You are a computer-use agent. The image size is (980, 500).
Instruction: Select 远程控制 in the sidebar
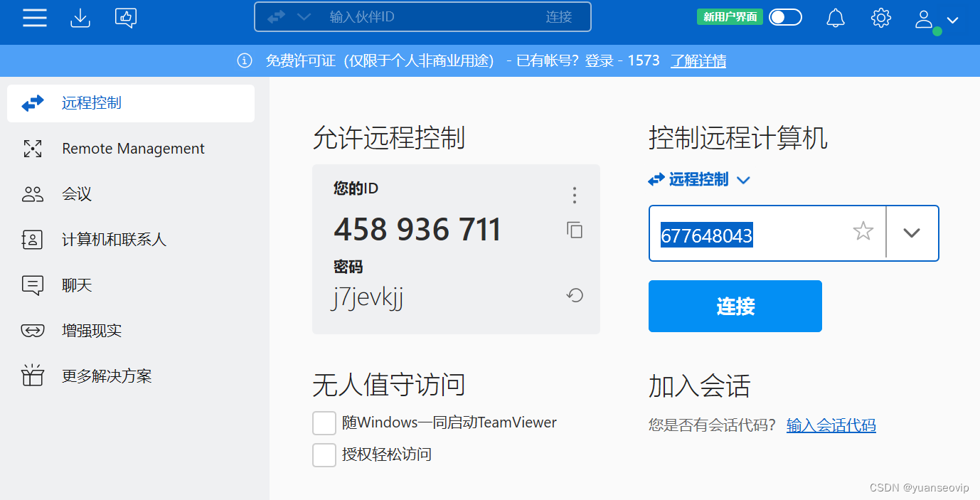click(131, 103)
